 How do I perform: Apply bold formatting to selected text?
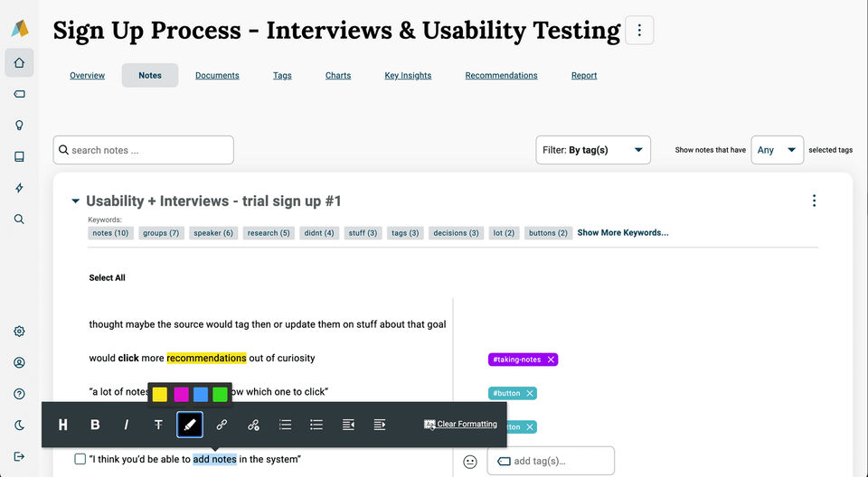pos(95,425)
